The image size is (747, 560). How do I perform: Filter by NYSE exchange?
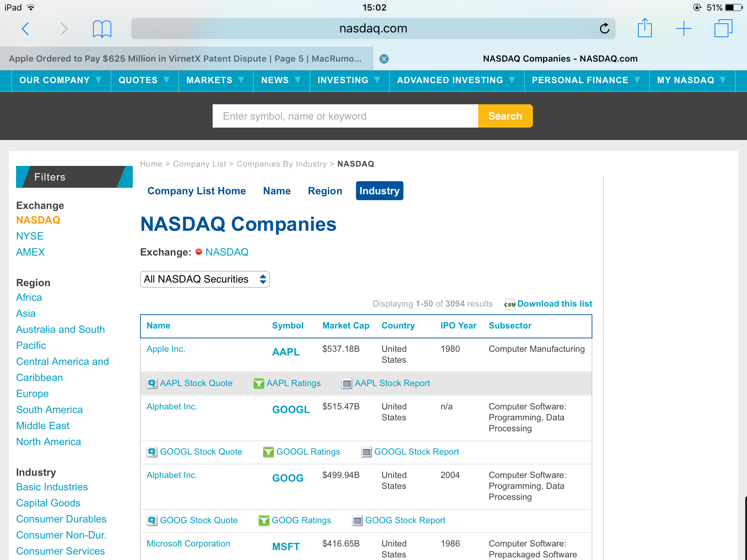(30, 236)
